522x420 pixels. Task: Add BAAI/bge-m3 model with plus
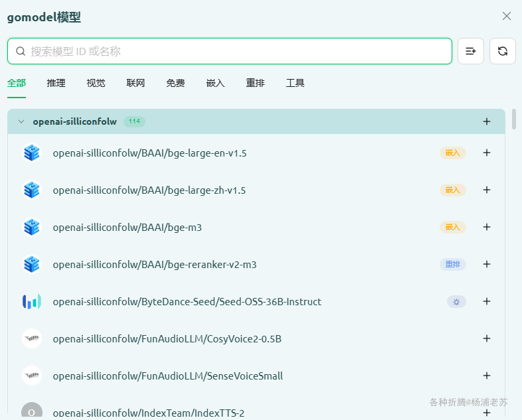point(487,227)
